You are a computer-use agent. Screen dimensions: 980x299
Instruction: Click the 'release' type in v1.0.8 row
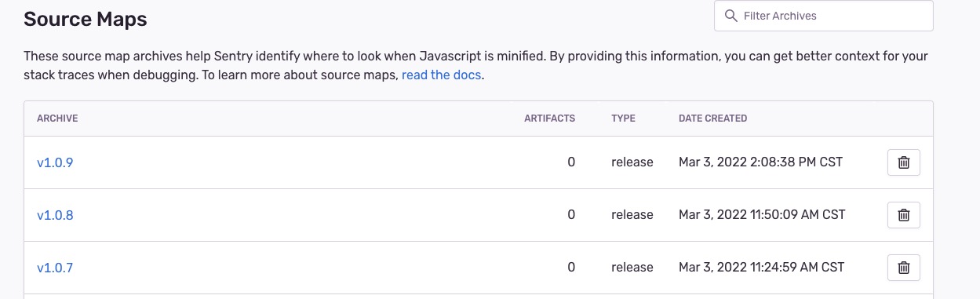(x=632, y=215)
